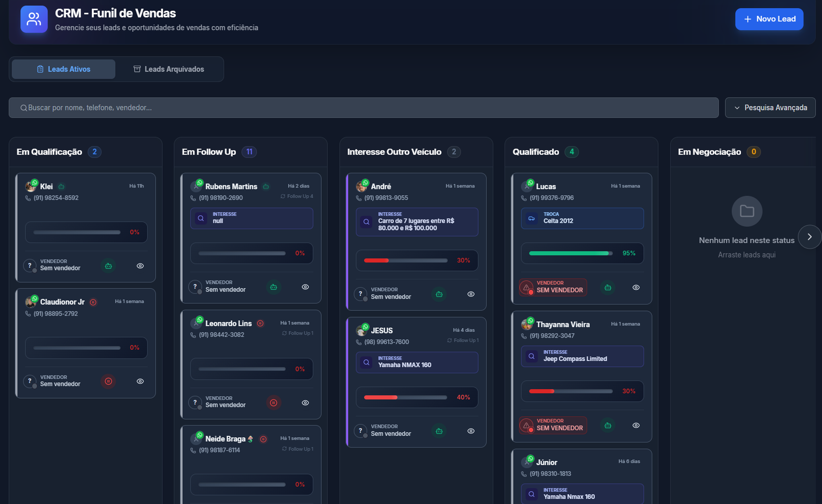Screen dimensions: 822x504
Task: Click the green bot icon on Thayanna Vieira's card
Action: click(x=608, y=425)
